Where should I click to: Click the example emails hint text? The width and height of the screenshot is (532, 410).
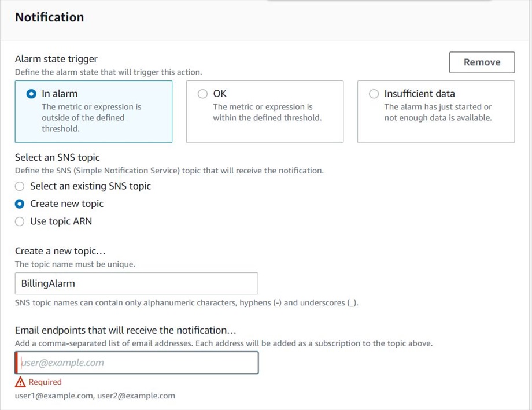point(95,396)
